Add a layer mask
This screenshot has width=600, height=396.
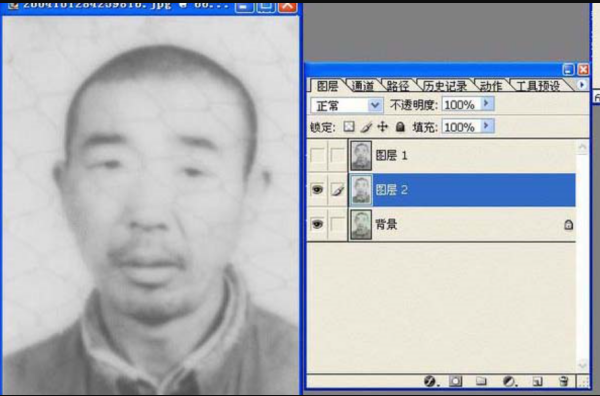pyautogui.click(x=455, y=381)
